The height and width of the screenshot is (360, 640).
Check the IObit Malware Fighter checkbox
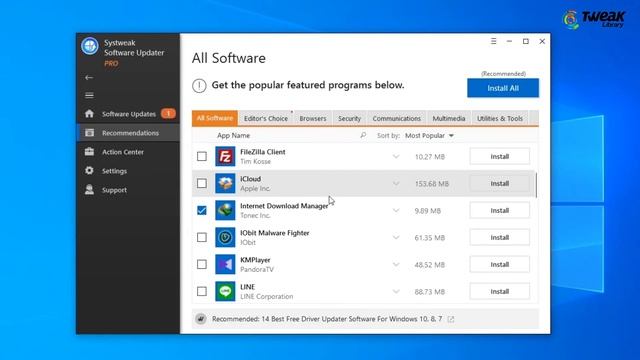click(202, 237)
